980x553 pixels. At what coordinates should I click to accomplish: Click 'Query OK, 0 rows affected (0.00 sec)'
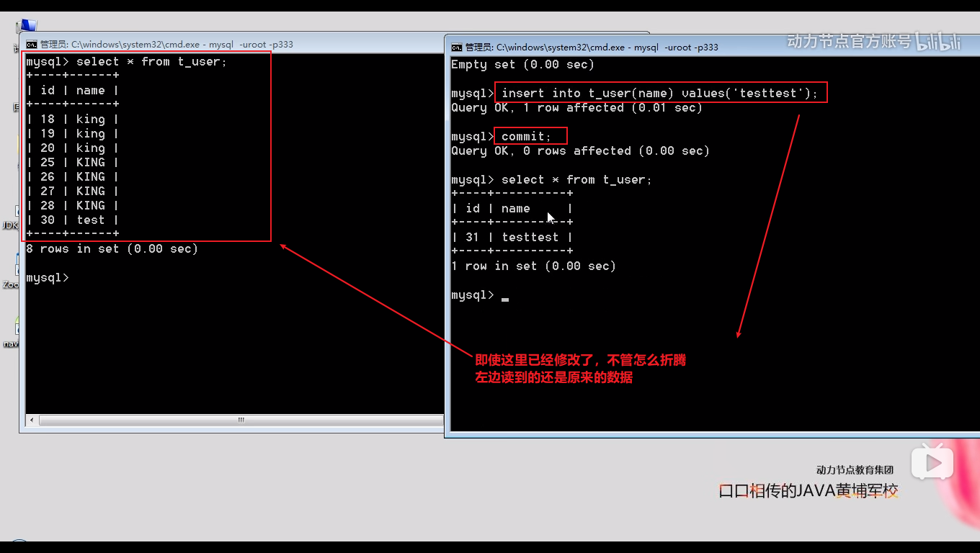click(580, 151)
